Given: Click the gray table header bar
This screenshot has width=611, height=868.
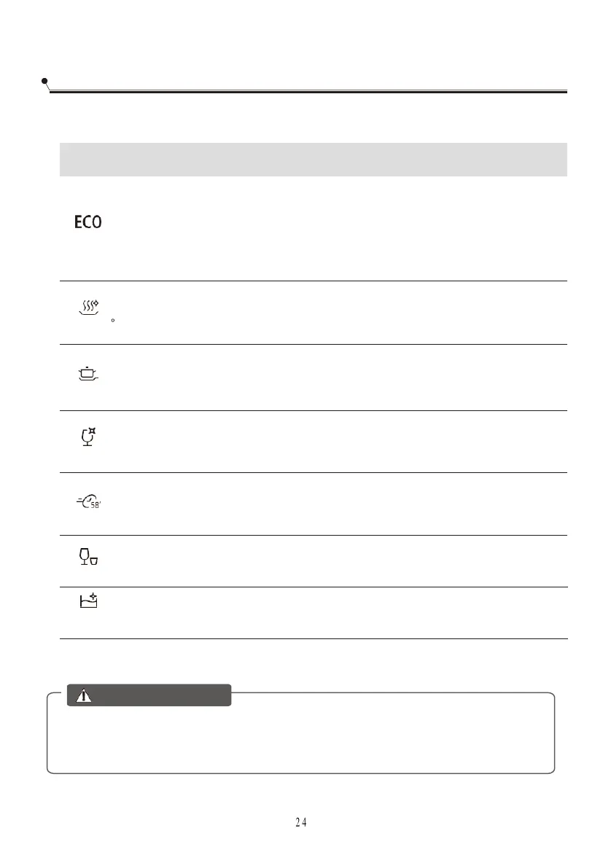Looking at the screenshot, I should click(313, 159).
